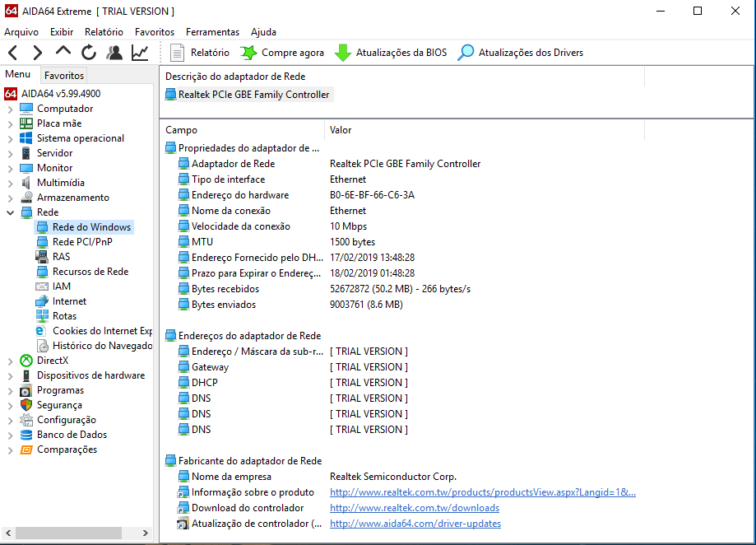Switch to the Favoritos tab
Viewport: 756px width, 545px height.
click(64, 75)
